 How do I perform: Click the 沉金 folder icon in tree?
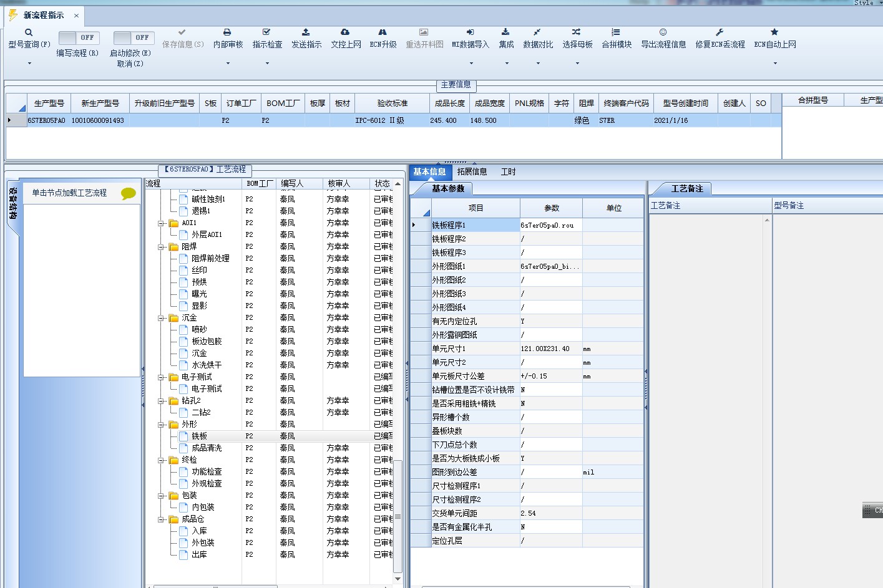pyautogui.click(x=174, y=318)
